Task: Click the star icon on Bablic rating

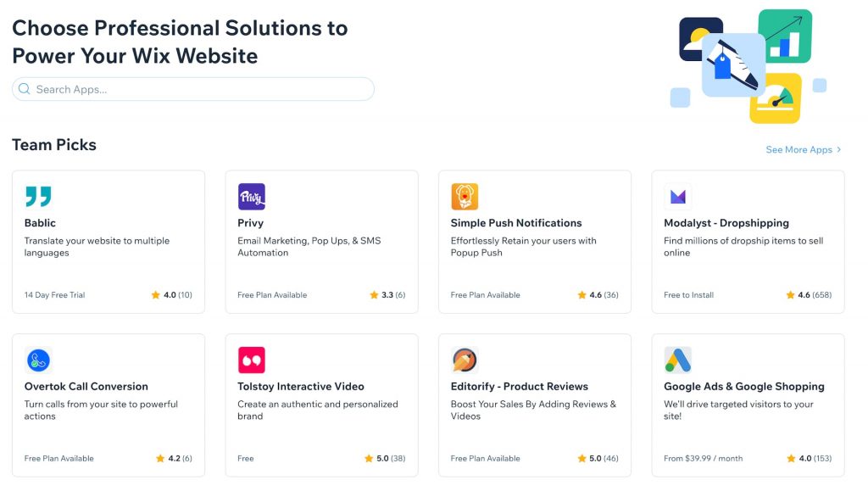Action: coord(156,295)
